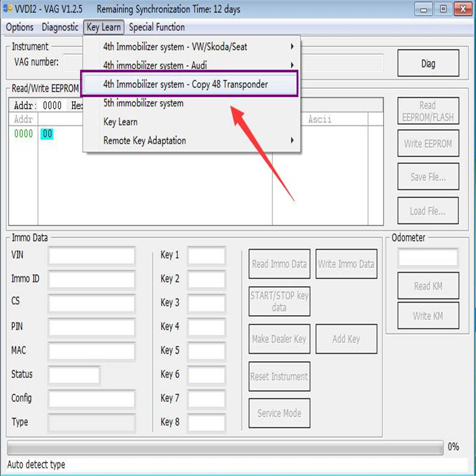Select Key Learn item in dropdown

click(121, 122)
